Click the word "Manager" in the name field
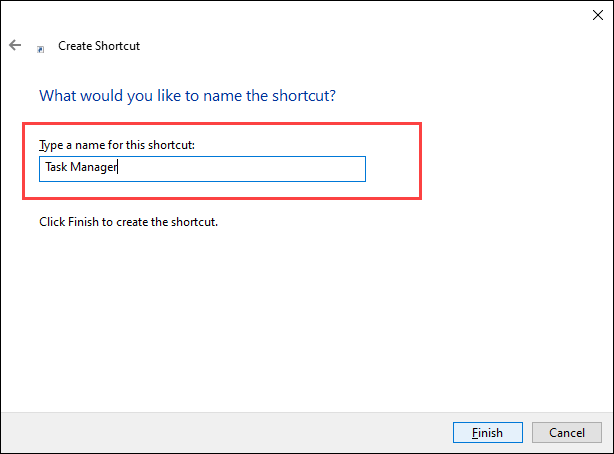Viewport: 614px width, 454px height. click(95, 169)
